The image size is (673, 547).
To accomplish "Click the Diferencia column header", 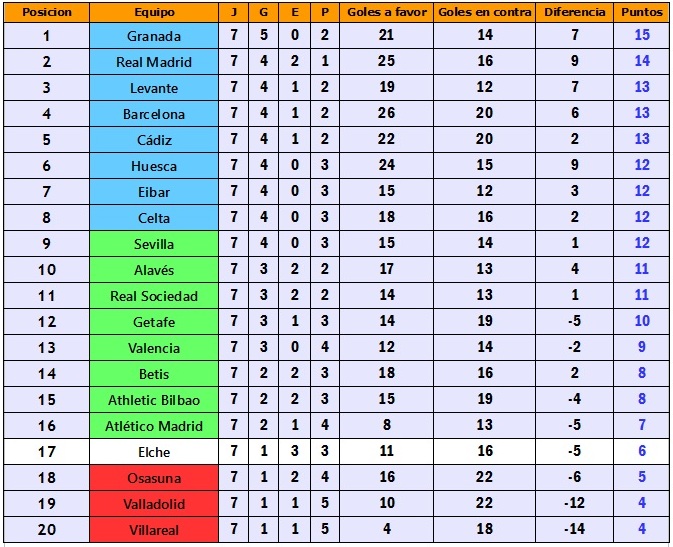I will click(575, 12).
